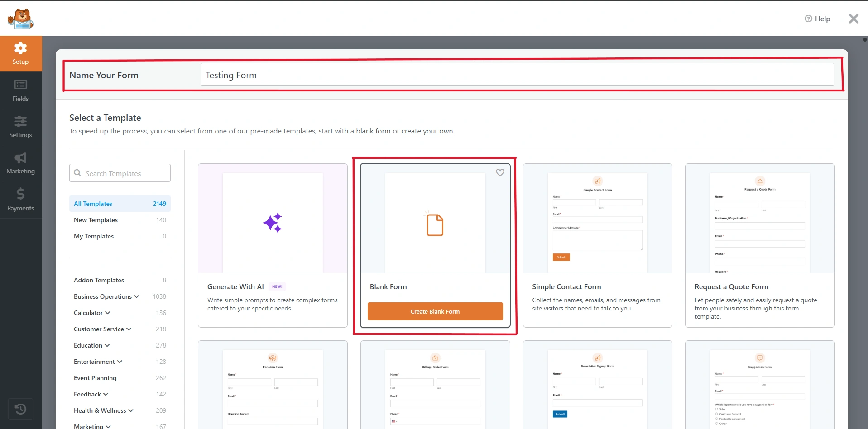Select Addon Templates category
This screenshot has width=868, height=429.
click(x=120, y=280)
